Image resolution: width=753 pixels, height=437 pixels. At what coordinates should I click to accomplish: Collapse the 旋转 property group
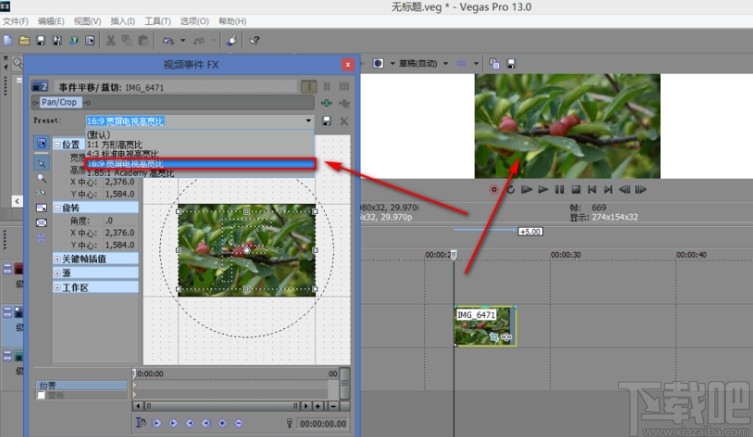[x=57, y=208]
